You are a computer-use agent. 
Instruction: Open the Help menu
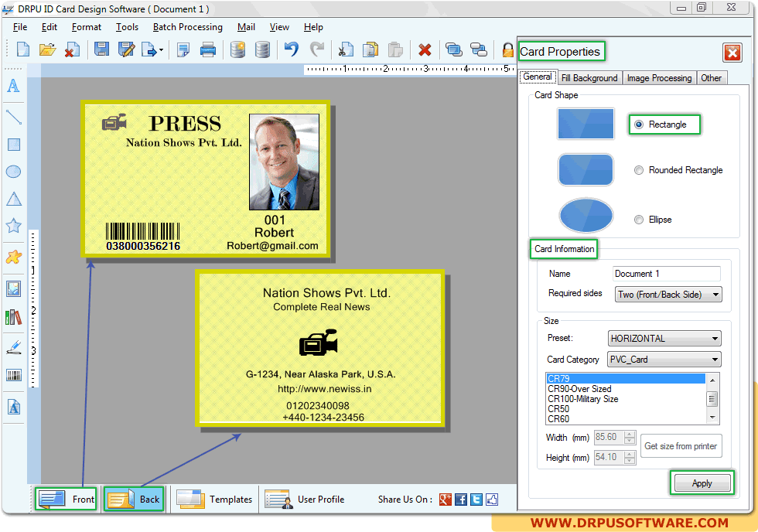pos(313,27)
